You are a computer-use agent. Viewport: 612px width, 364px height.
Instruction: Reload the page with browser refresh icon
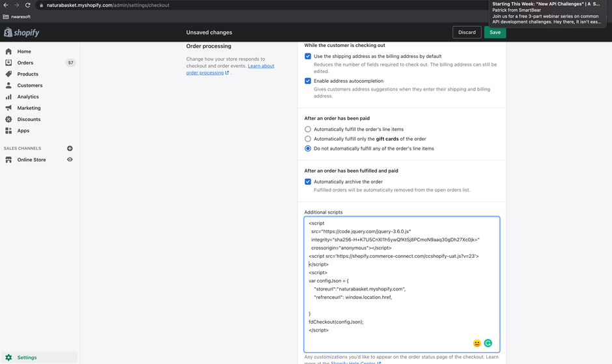(x=28, y=5)
